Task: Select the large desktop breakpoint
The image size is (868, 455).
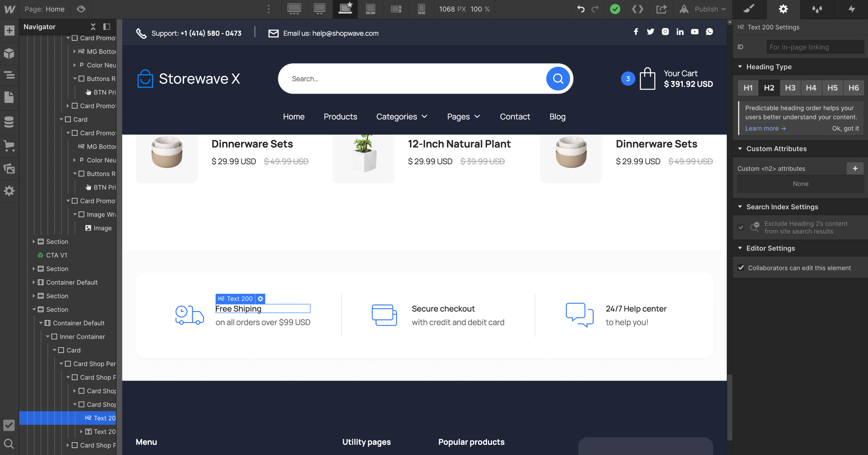Action: [x=294, y=9]
